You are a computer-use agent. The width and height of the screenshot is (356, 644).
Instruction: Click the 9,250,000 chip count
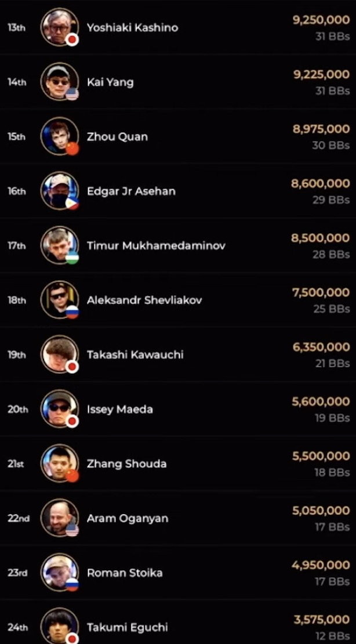click(321, 20)
